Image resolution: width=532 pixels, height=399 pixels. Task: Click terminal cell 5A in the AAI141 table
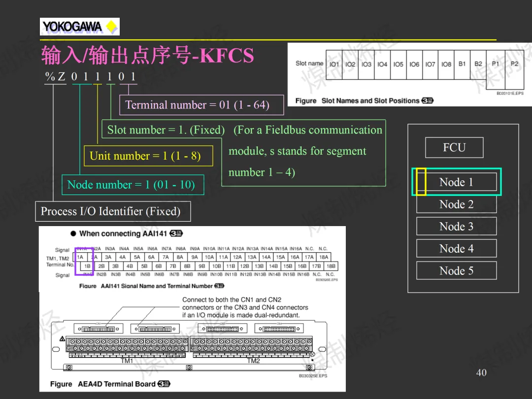click(137, 257)
